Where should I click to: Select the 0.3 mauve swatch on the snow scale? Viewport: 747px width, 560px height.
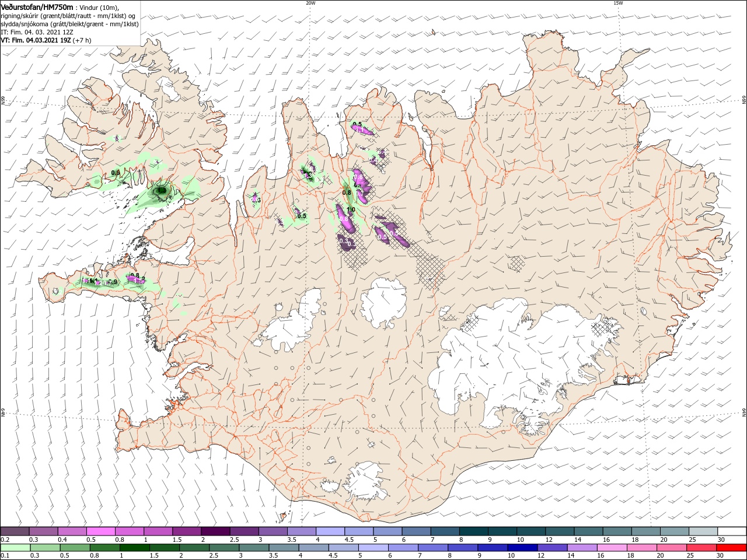click(43, 531)
